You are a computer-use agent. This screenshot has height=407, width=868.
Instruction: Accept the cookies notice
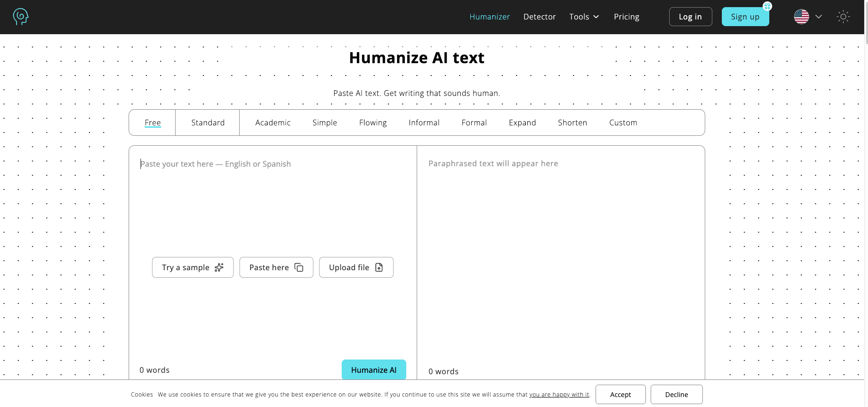(621, 395)
